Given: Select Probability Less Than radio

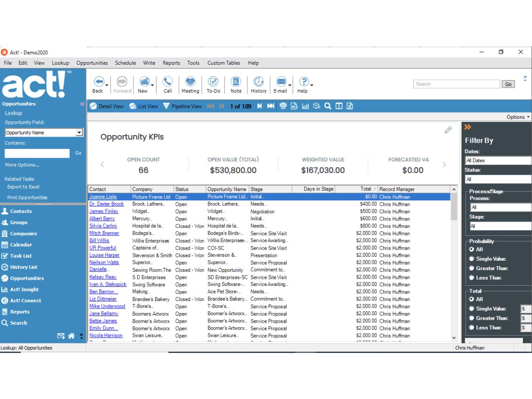Looking at the screenshot, I should point(471,278).
